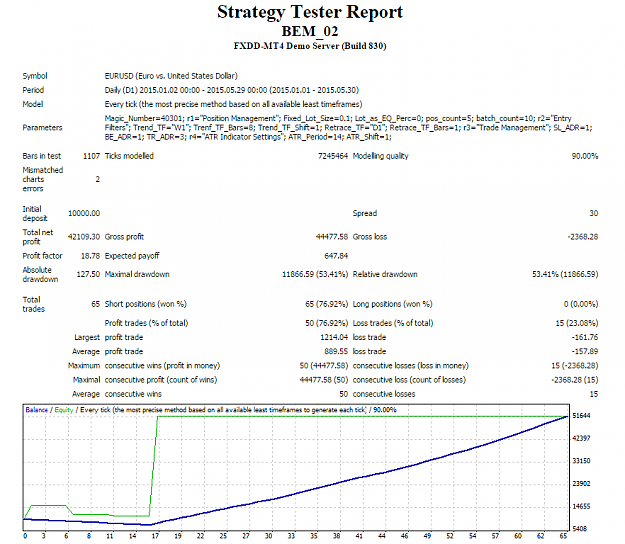Click the Spread value 30
The height and width of the screenshot is (544, 625).
pos(594,213)
